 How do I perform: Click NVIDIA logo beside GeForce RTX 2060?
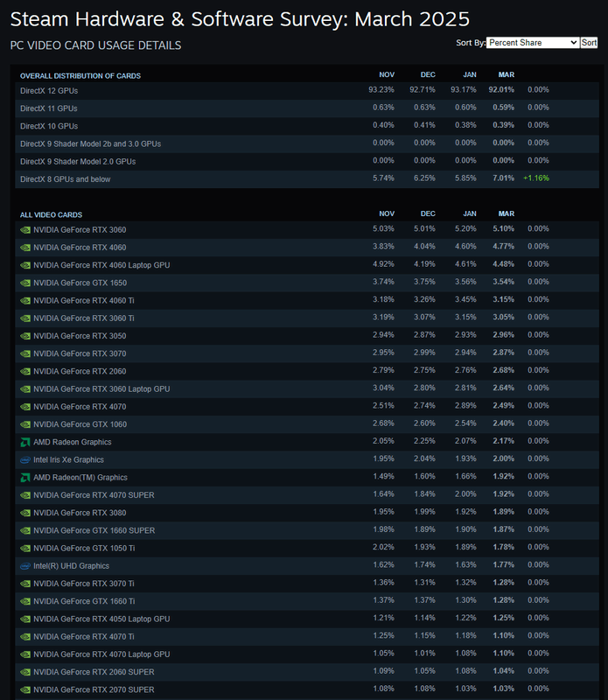coord(25,371)
